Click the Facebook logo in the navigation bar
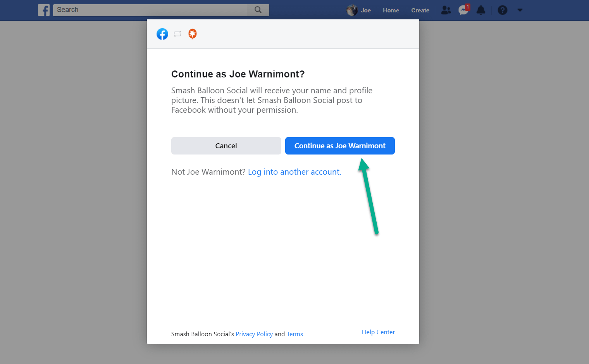This screenshot has width=589, height=364. [x=44, y=10]
